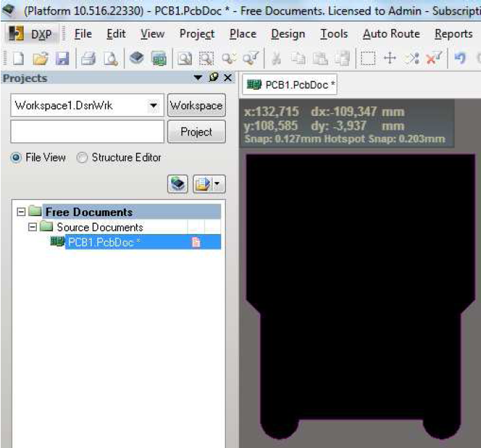Choose the Select Inside Area dashed rectangle
The height and width of the screenshot is (448, 481).
coord(368,58)
